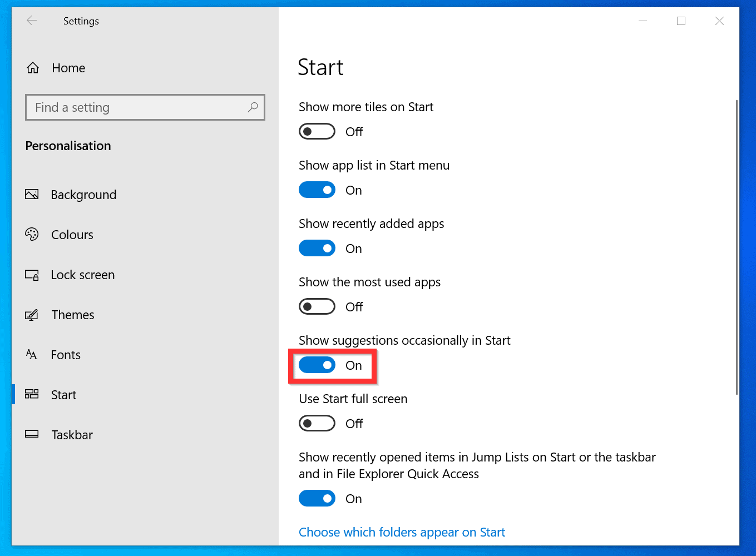Click the Settings window title text

81,21
